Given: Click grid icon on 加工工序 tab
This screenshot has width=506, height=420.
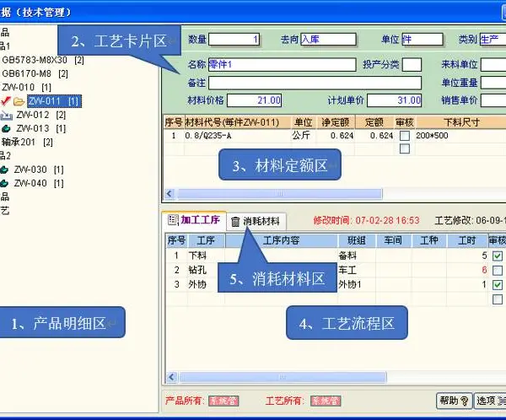Looking at the screenshot, I should 173,220.
